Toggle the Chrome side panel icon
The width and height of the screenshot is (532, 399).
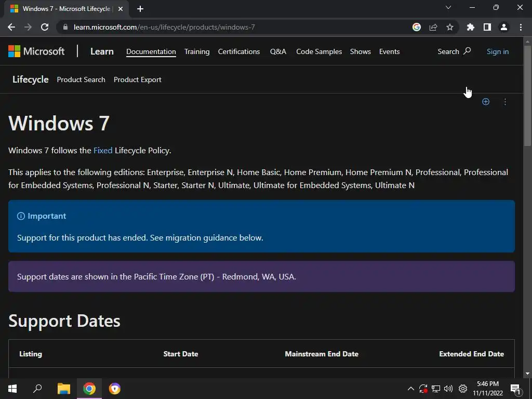coord(487,27)
